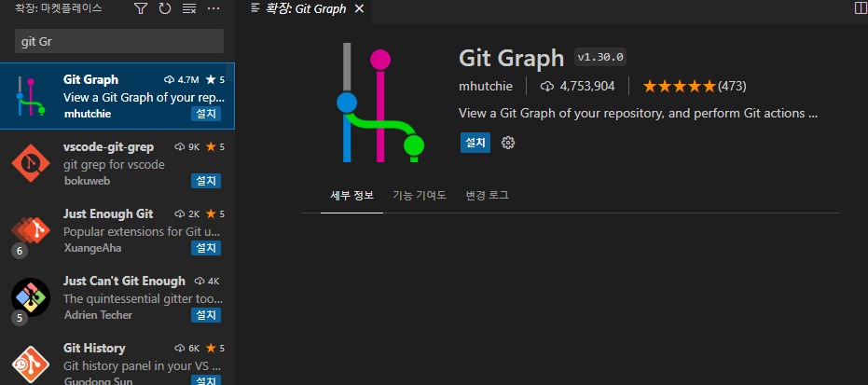Switch to 세부 정보 tab

(351, 195)
